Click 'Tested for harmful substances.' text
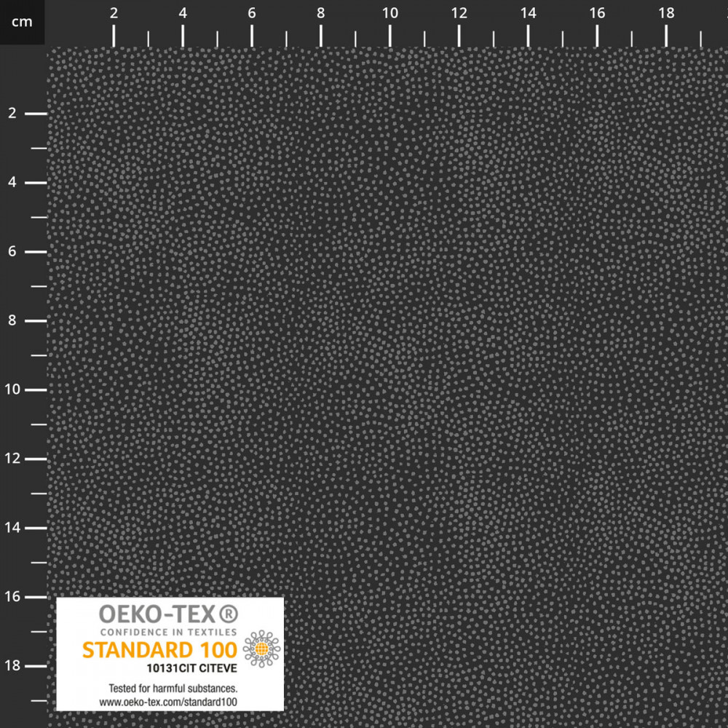Screen dimensions: 728x728 tap(173, 688)
